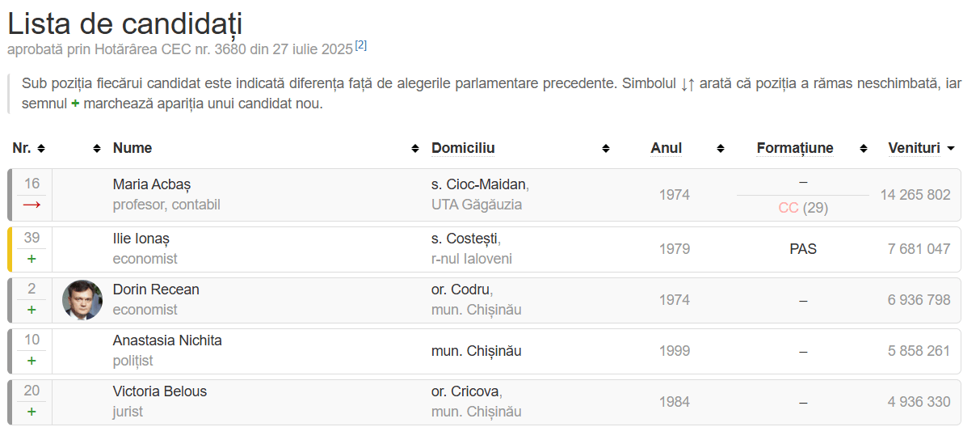Screen dimensions: 980x427
Task: Toggle Venituri descending sort arrow
Action: coord(951,149)
